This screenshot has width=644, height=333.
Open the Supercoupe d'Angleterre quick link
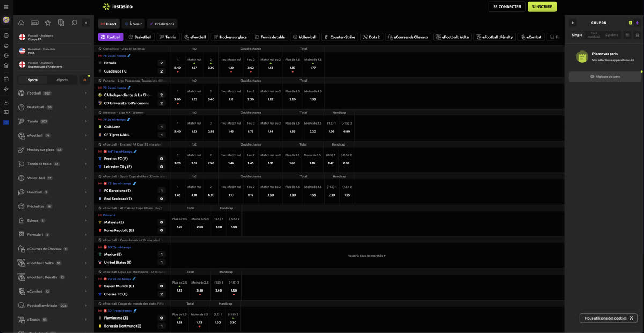52,65
